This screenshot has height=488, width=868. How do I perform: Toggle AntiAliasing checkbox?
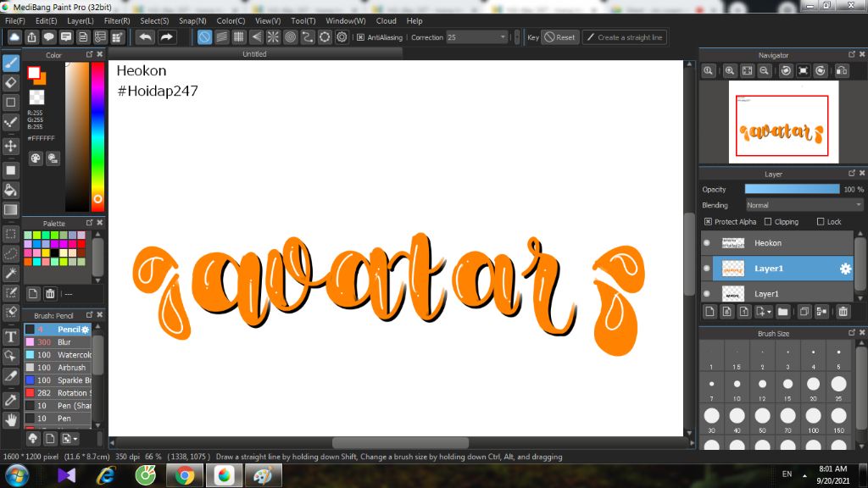click(x=360, y=37)
